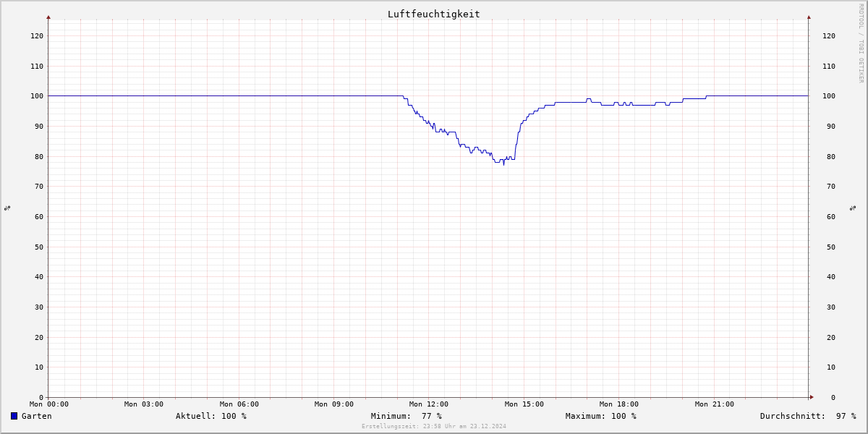Select the Garten legend label
The height and width of the screenshot is (434, 868).
tap(36, 416)
